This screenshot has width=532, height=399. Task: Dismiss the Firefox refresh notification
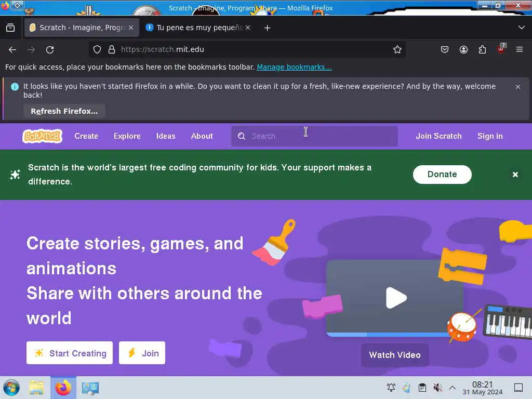click(518, 87)
